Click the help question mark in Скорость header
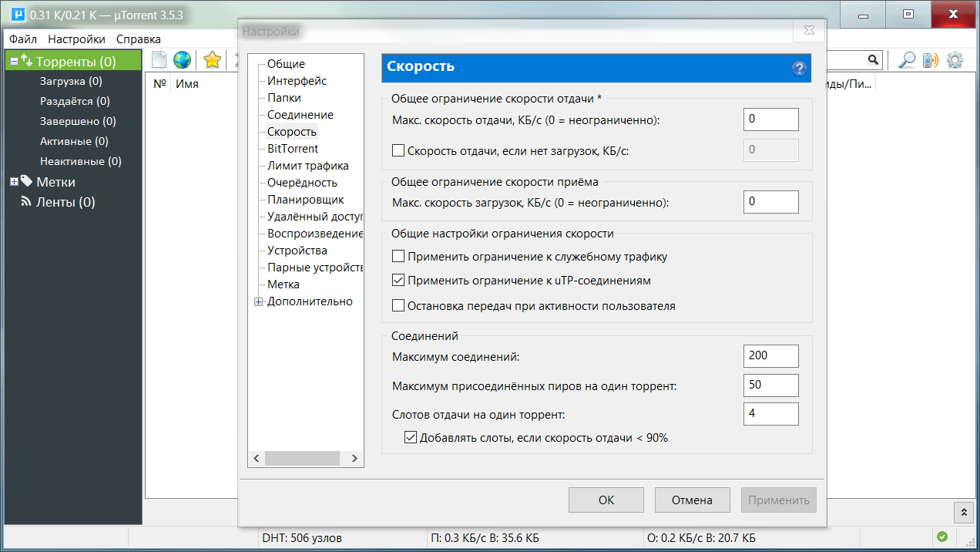980x552 pixels. click(x=799, y=68)
